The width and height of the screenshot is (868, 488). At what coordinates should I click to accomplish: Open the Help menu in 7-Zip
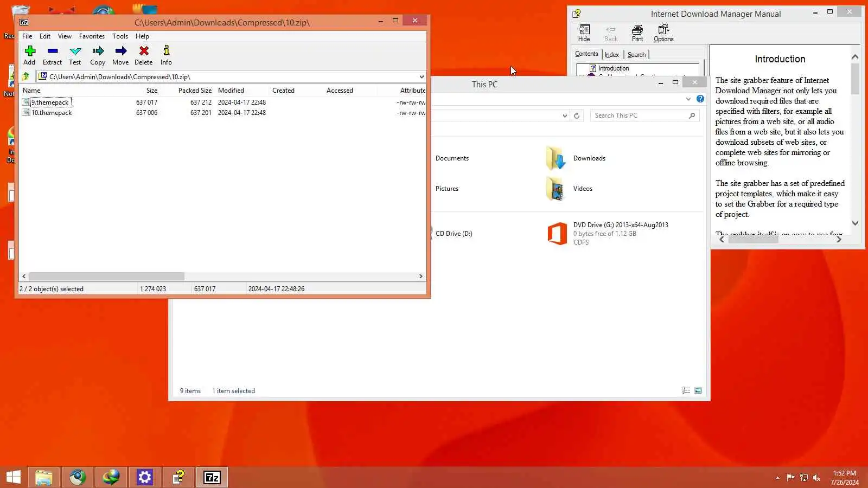click(x=142, y=36)
